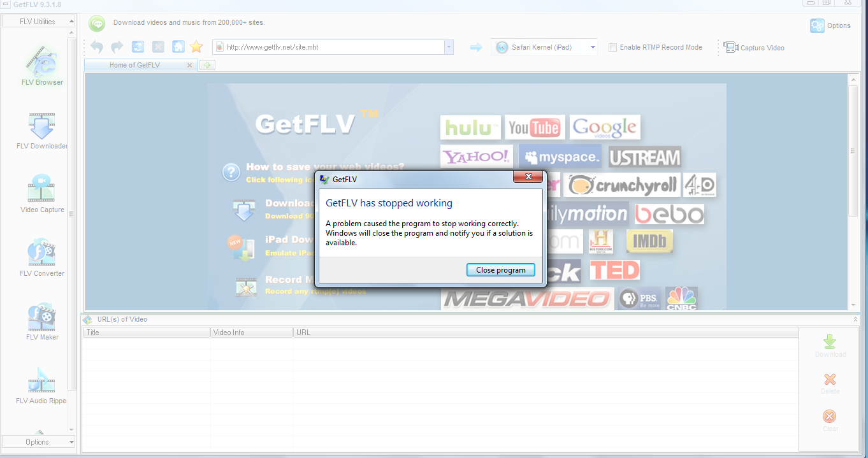This screenshot has height=458, width=868.
Task: Collapse the URL(s) of Video panel
Action: coord(855,319)
